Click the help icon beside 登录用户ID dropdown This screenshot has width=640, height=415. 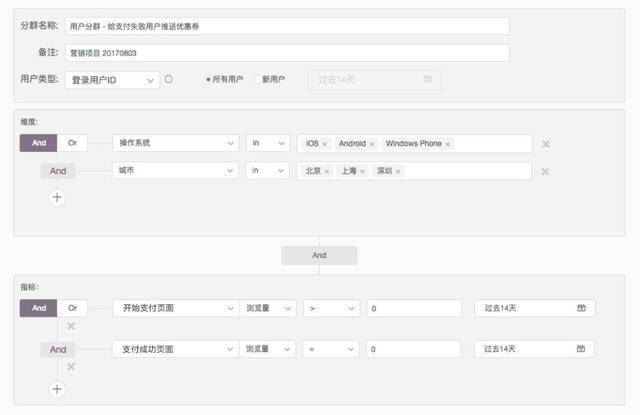[168, 79]
